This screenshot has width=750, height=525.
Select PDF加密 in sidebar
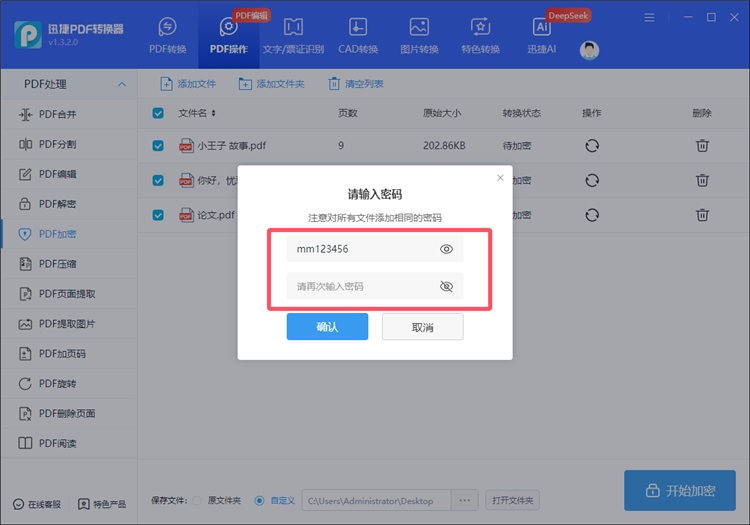tap(69, 234)
